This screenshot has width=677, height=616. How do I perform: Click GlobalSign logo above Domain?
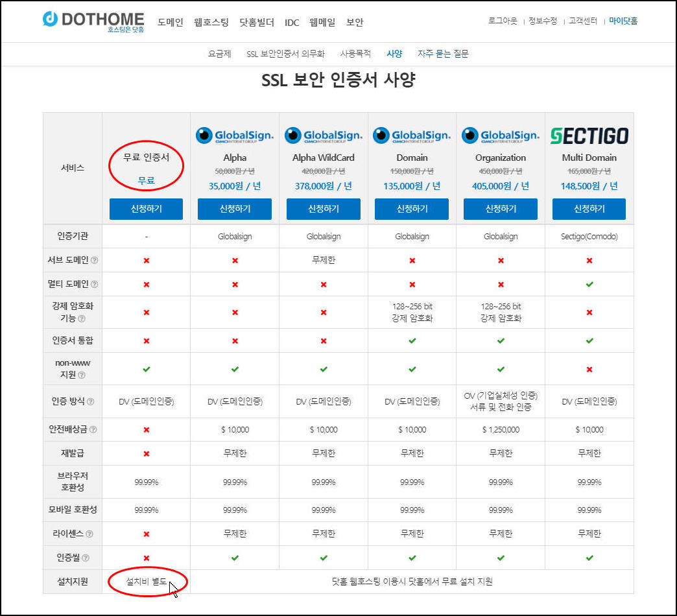412,136
